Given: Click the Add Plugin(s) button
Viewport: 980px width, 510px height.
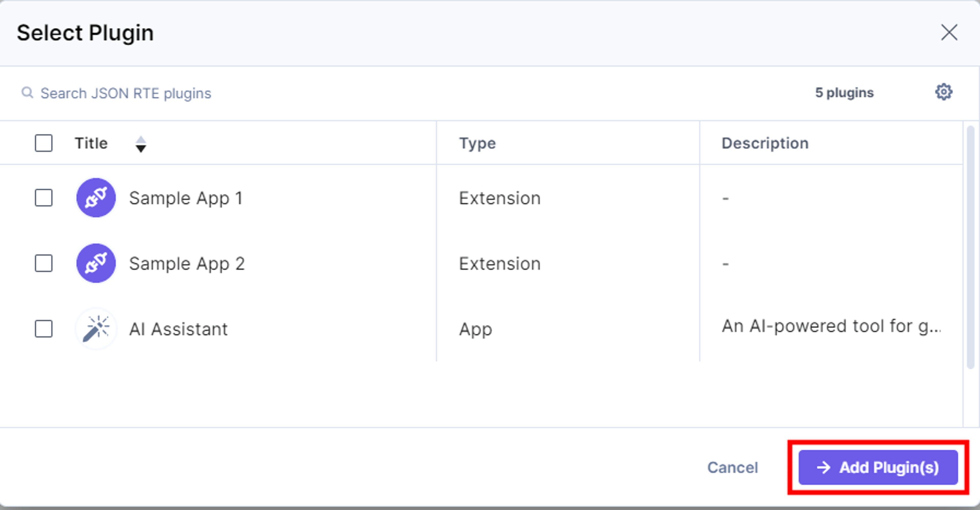Looking at the screenshot, I should click(x=878, y=467).
